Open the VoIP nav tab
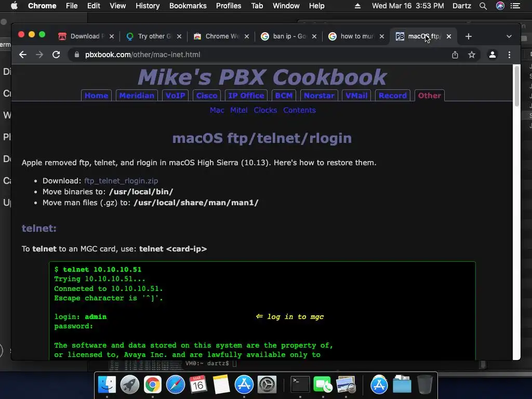This screenshot has width=532, height=399. point(176,96)
